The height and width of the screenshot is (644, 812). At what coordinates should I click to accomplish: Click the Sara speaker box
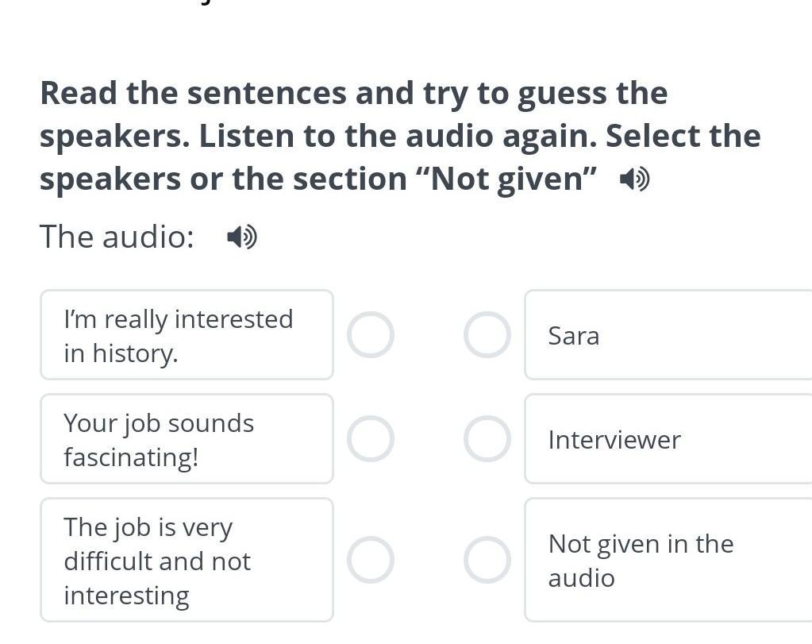(x=667, y=335)
